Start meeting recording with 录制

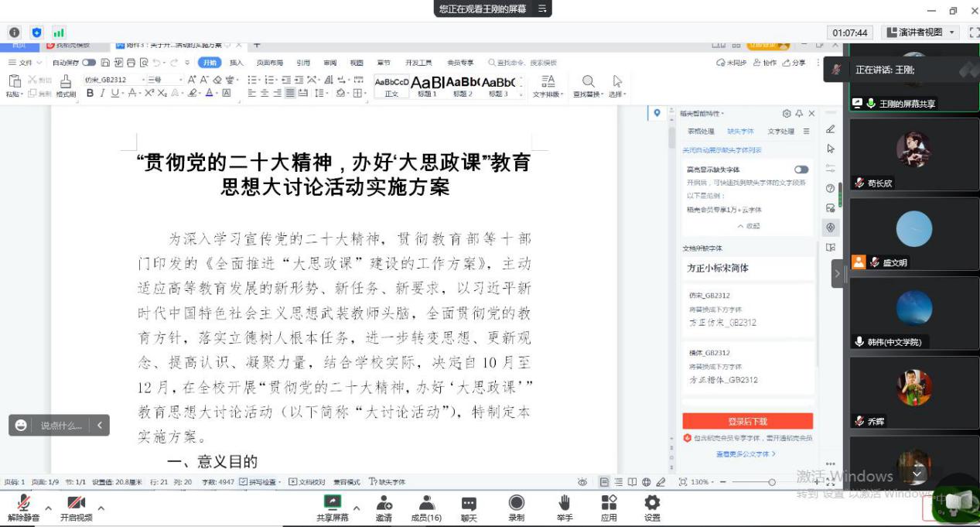tap(516, 508)
